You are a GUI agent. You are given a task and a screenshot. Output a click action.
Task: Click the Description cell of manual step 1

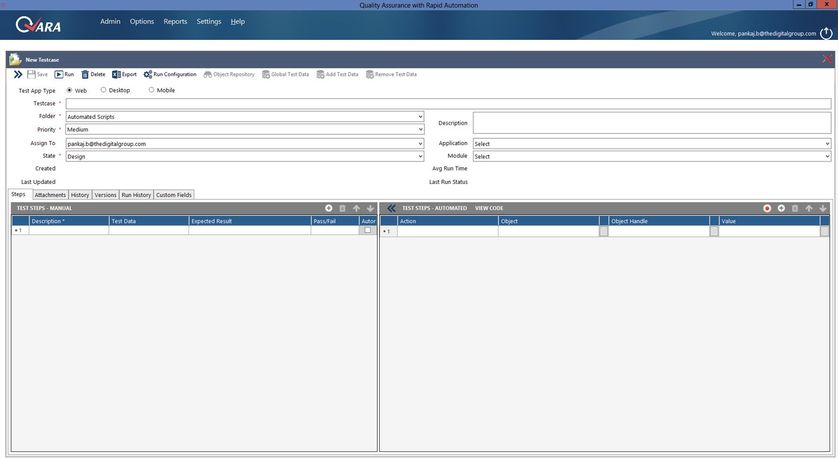[68, 230]
